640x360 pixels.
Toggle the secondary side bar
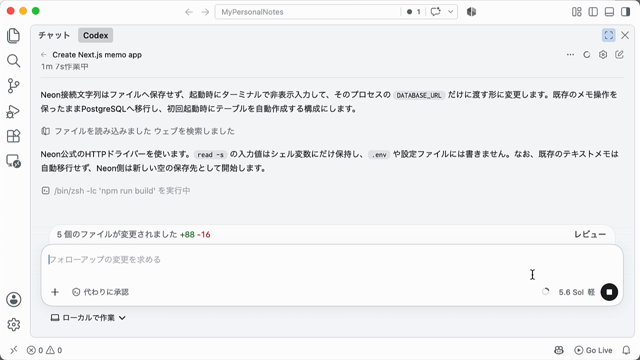click(626, 12)
